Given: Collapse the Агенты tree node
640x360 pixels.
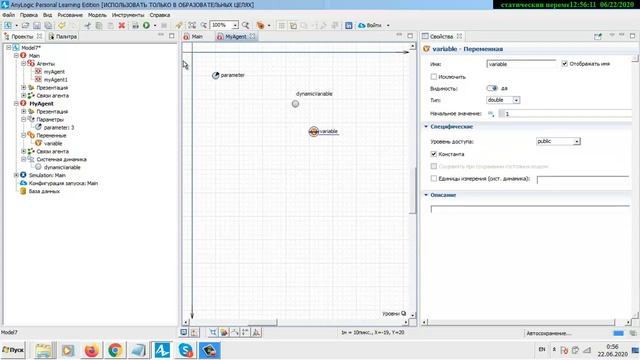Looking at the screenshot, I should click(x=23, y=64).
